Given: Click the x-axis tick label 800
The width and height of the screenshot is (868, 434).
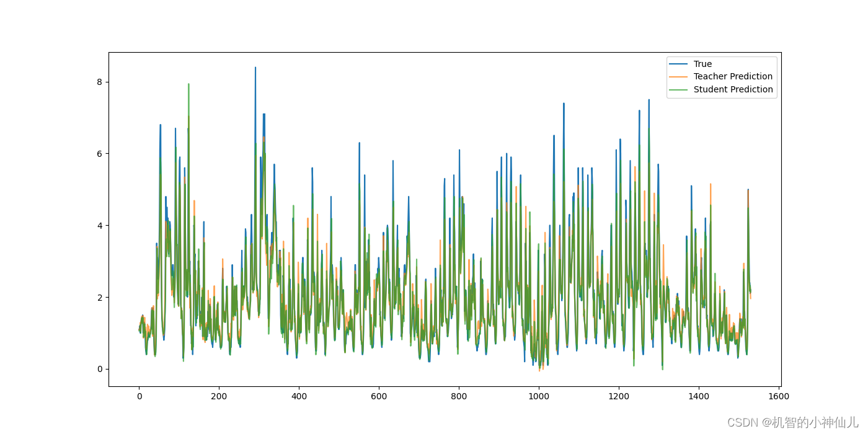Looking at the screenshot, I should [x=459, y=396].
